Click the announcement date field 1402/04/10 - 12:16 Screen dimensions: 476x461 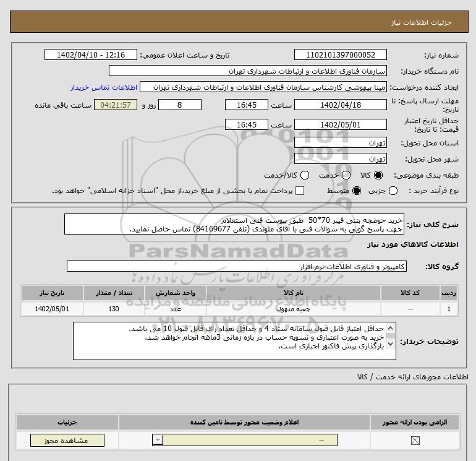click(91, 54)
